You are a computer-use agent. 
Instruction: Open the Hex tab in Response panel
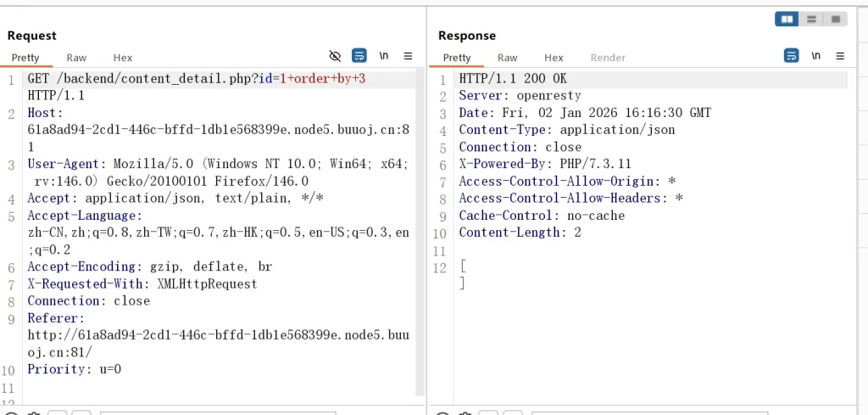pos(554,58)
